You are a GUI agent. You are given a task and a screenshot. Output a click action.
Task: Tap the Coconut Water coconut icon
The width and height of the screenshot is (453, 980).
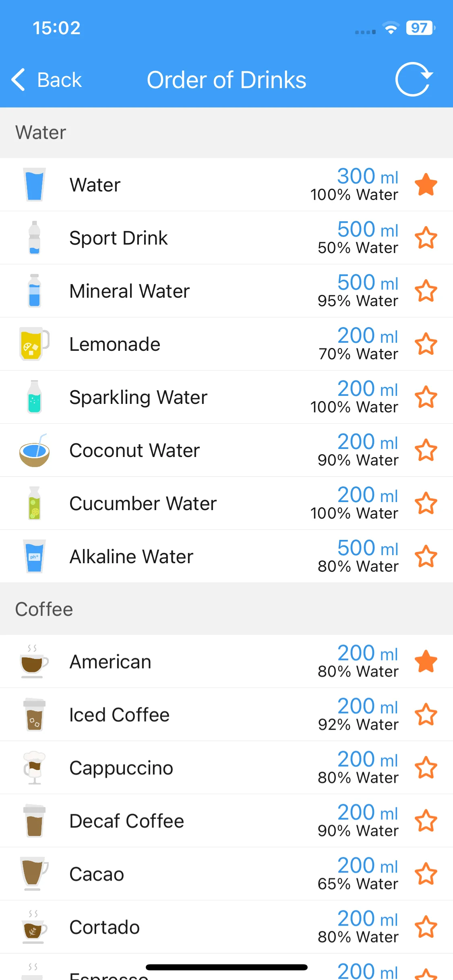34,450
